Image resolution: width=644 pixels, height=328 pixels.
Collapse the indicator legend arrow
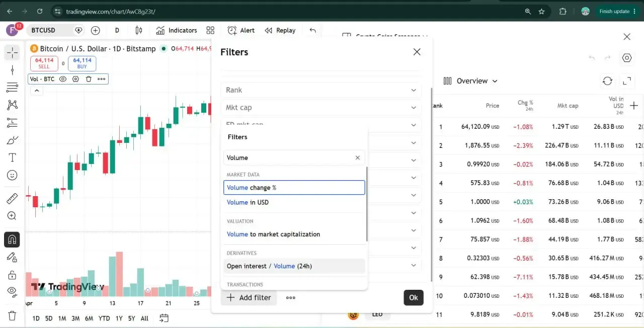click(36, 91)
